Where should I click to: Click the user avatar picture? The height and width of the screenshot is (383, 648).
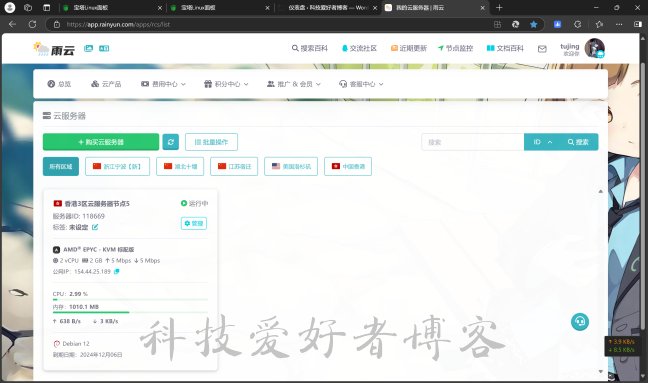pos(595,48)
